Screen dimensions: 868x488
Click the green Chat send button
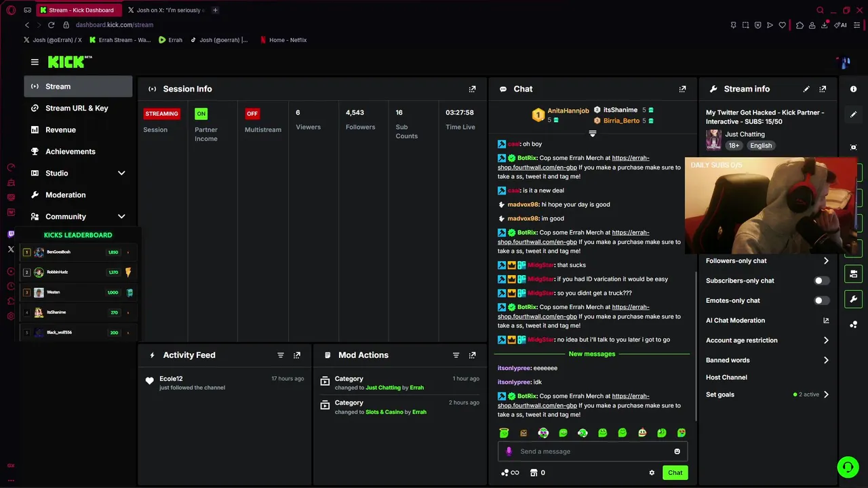point(675,473)
